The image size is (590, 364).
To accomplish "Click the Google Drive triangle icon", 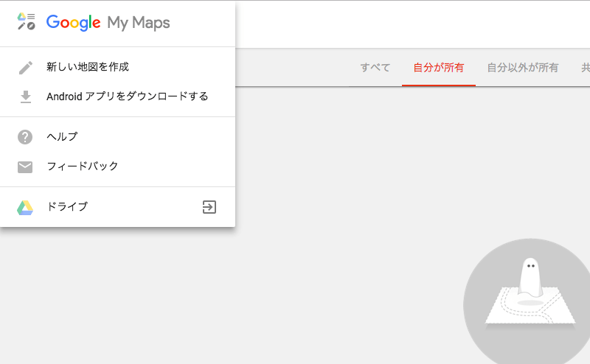I will pyautogui.click(x=25, y=208).
